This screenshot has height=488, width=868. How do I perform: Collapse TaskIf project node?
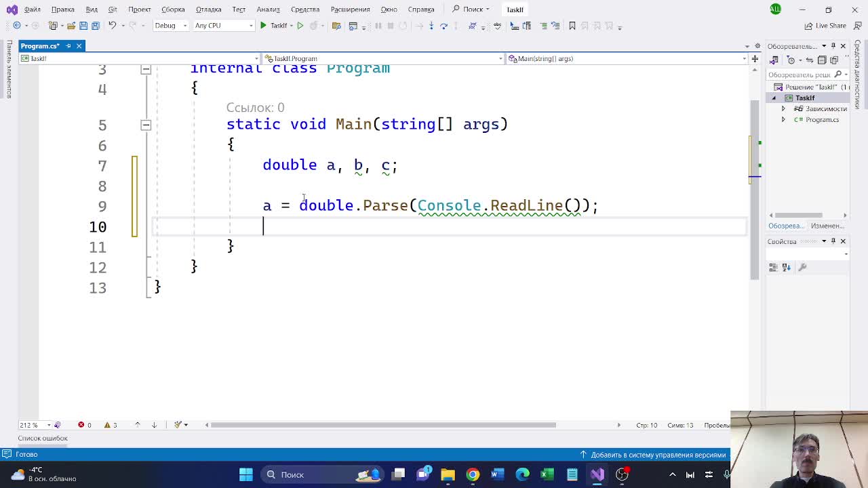point(774,98)
